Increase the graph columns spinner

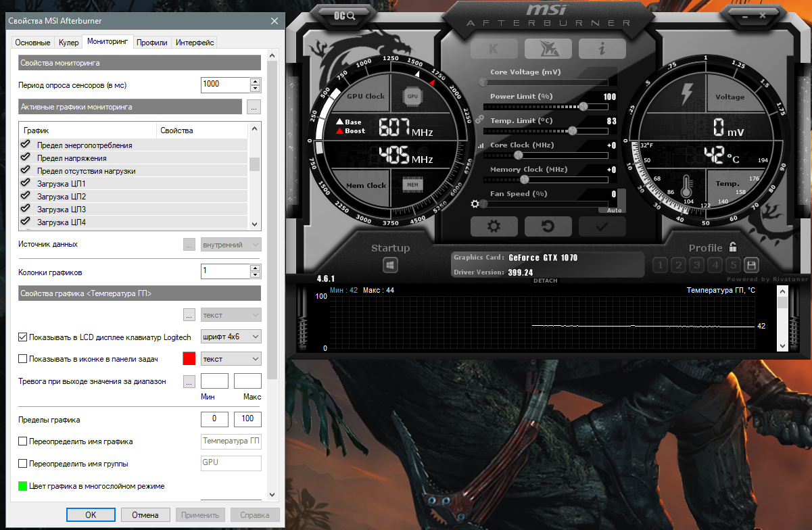coord(255,268)
